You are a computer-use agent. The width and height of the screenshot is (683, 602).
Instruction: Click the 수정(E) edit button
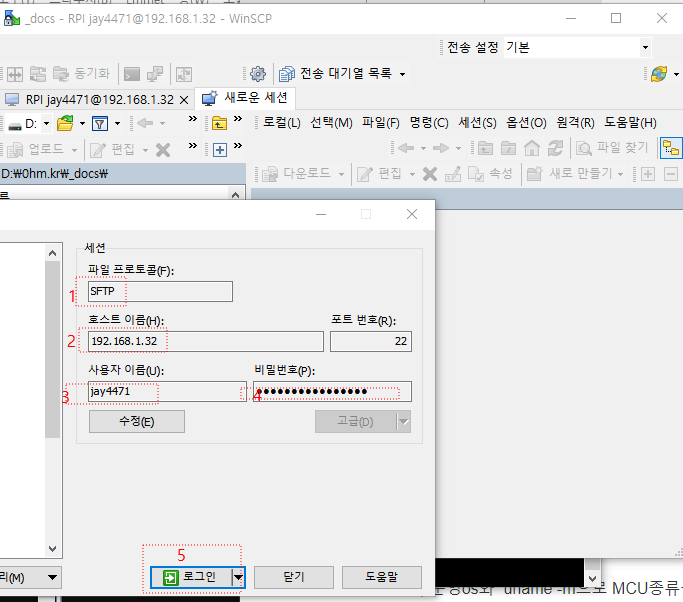137,422
